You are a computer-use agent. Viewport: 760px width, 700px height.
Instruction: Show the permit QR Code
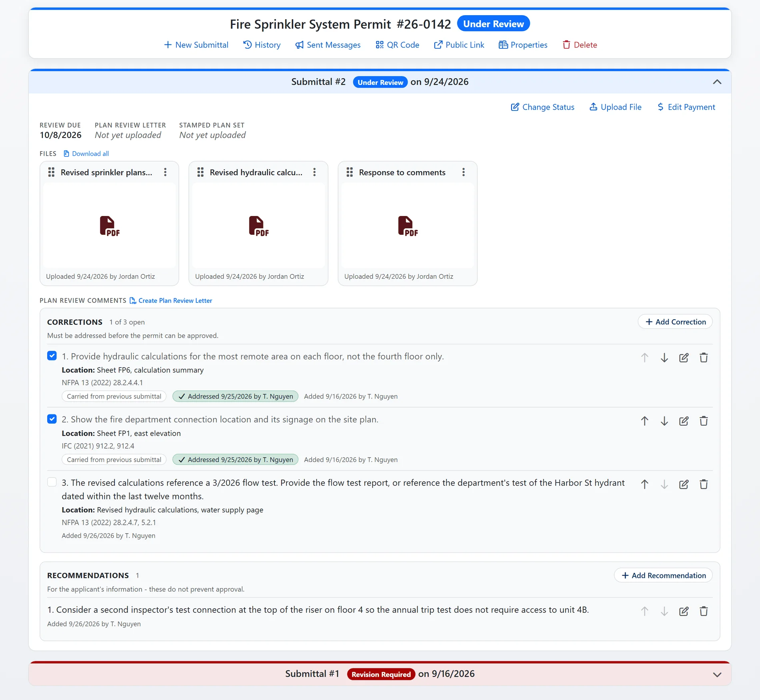pyautogui.click(x=397, y=45)
